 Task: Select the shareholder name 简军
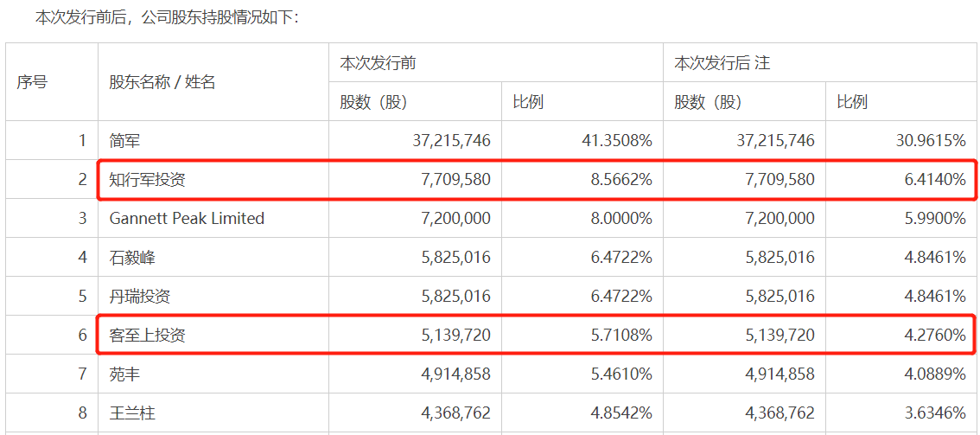pos(125,141)
